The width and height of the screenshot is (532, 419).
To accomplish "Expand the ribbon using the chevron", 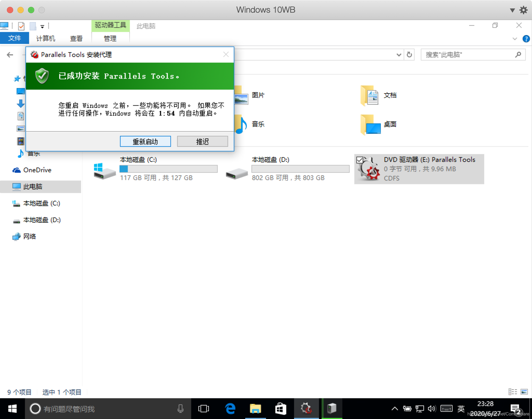I will click(x=515, y=39).
